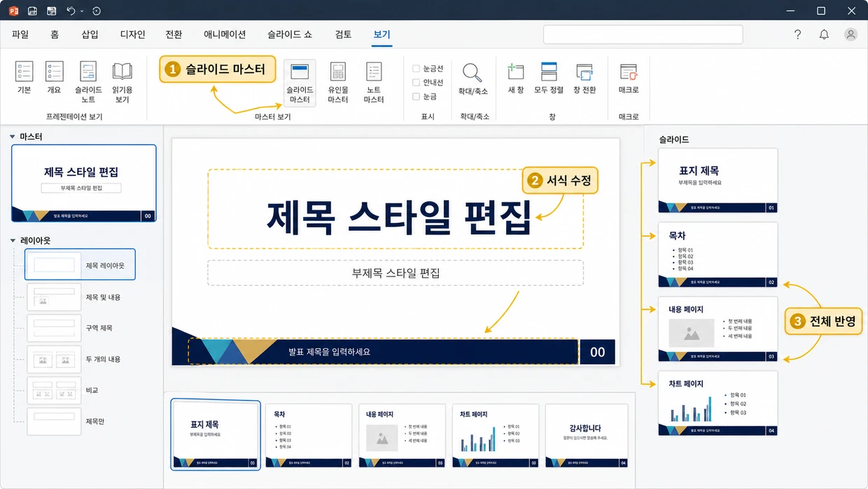868x489 pixels.
Task: Switch to the 홈 ribbon tab
Action: pyautogui.click(x=55, y=34)
